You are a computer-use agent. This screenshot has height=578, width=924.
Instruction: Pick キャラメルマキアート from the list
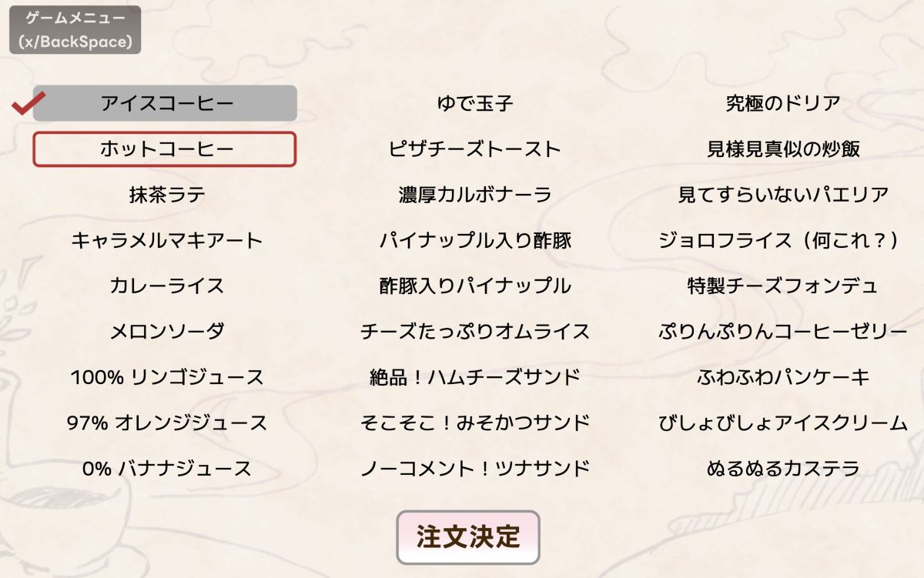167,240
